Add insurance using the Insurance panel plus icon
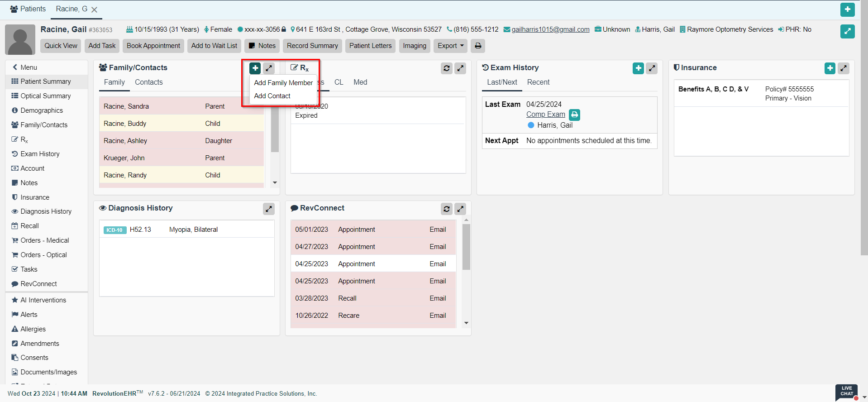The image size is (868, 402). [830, 68]
